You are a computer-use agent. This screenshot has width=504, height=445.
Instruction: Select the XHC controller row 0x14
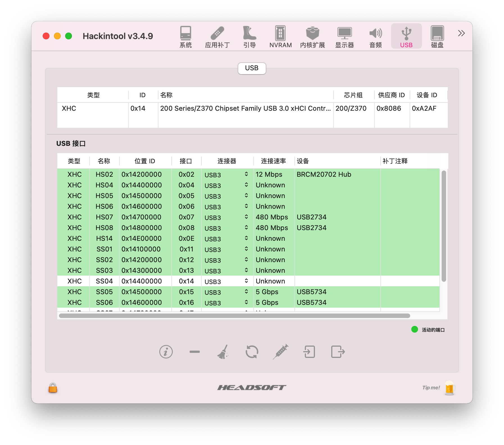[252, 108]
